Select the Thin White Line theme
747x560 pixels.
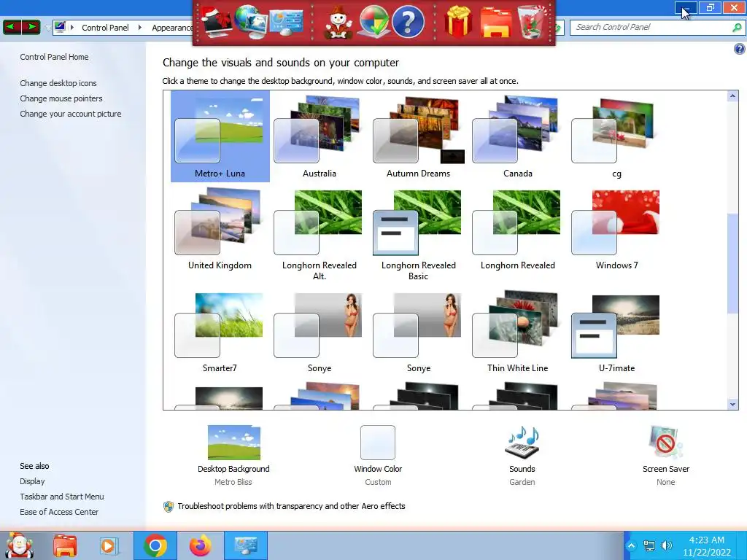pyautogui.click(x=518, y=332)
